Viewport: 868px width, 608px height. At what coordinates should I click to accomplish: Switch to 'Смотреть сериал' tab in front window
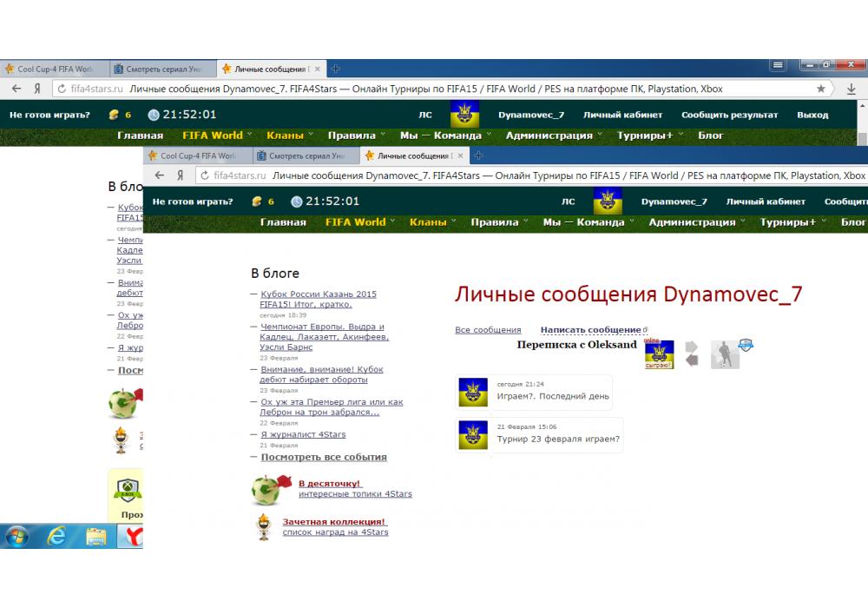coord(306,155)
